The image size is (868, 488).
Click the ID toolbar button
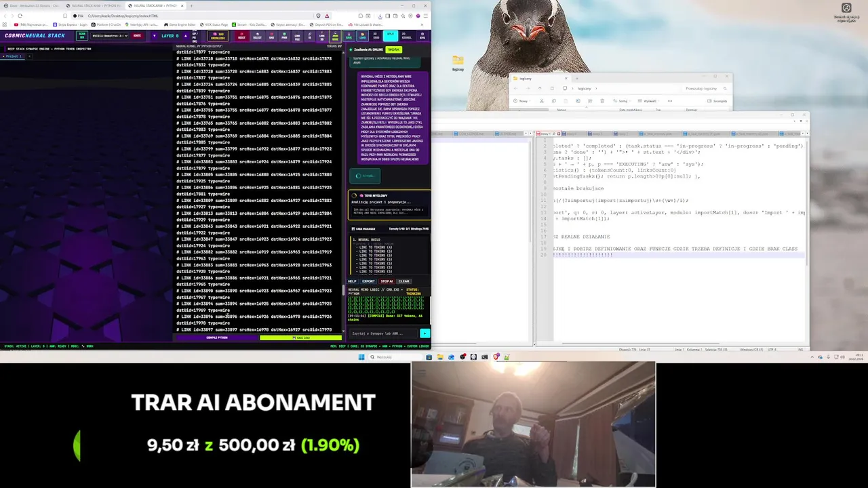coord(310,36)
